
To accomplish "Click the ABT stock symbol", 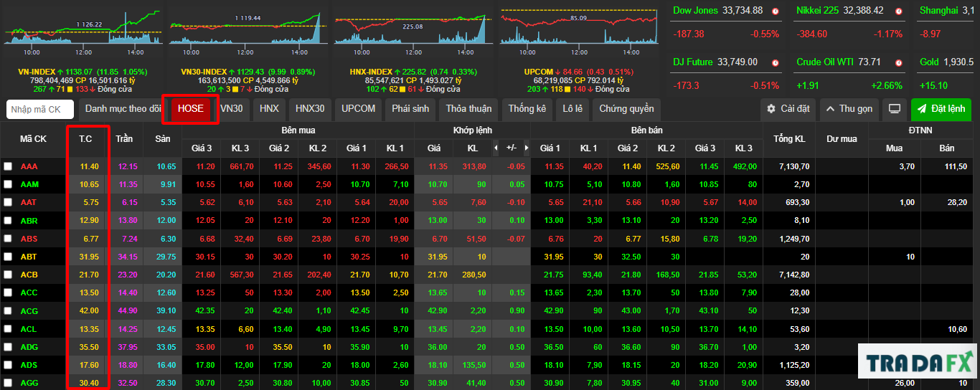I will 29,257.
